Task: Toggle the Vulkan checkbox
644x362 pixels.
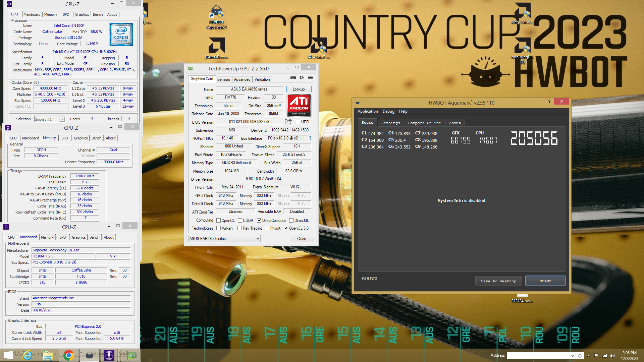Action: click(218, 228)
